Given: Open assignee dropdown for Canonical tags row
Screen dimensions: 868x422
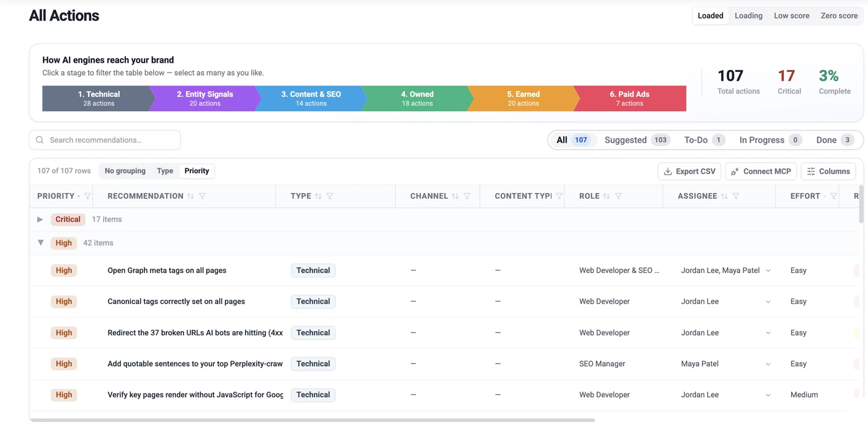Looking at the screenshot, I should [x=768, y=302].
